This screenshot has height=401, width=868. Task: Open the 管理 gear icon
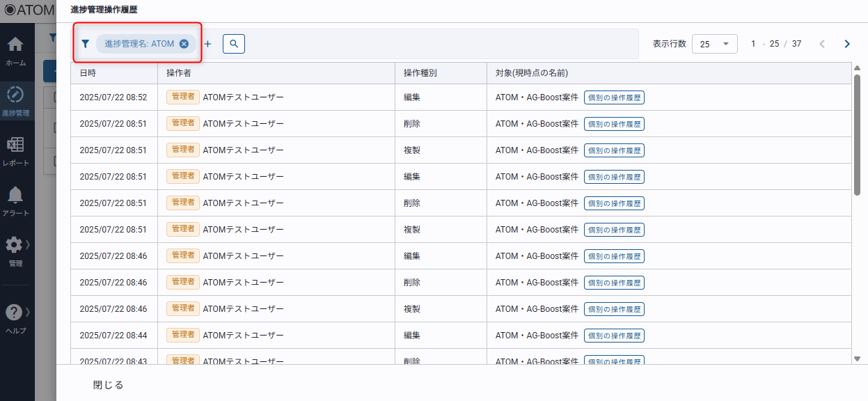click(15, 245)
